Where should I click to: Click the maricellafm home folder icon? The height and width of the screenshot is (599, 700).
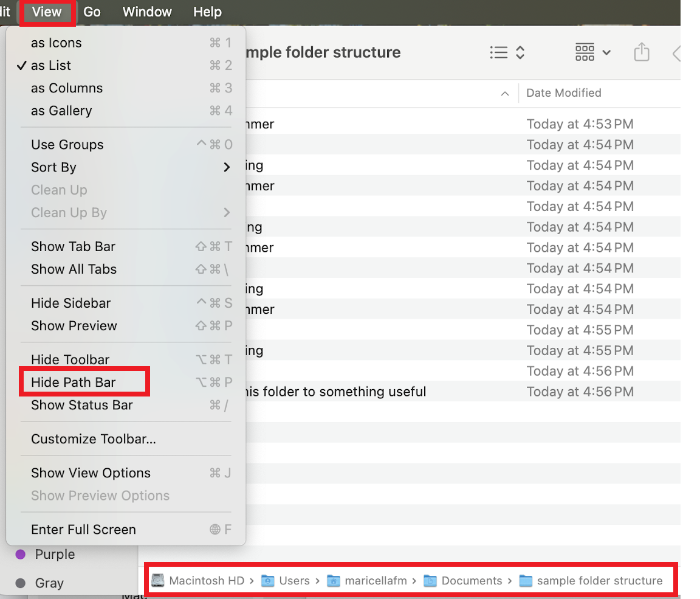pos(334,581)
